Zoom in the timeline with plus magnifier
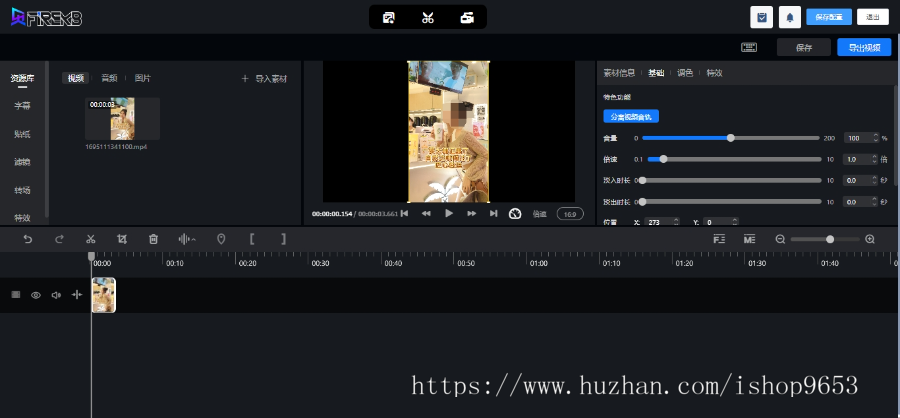The height and width of the screenshot is (418, 900). (x=870, y=239)
